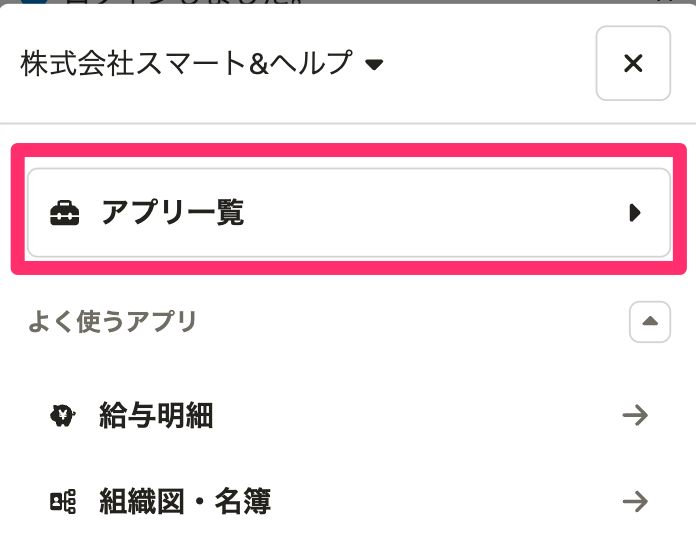The image size is (696, 548).
Task: Open the 給与明細 menu item
Action: pyautogui.click(x=348, y=415)
